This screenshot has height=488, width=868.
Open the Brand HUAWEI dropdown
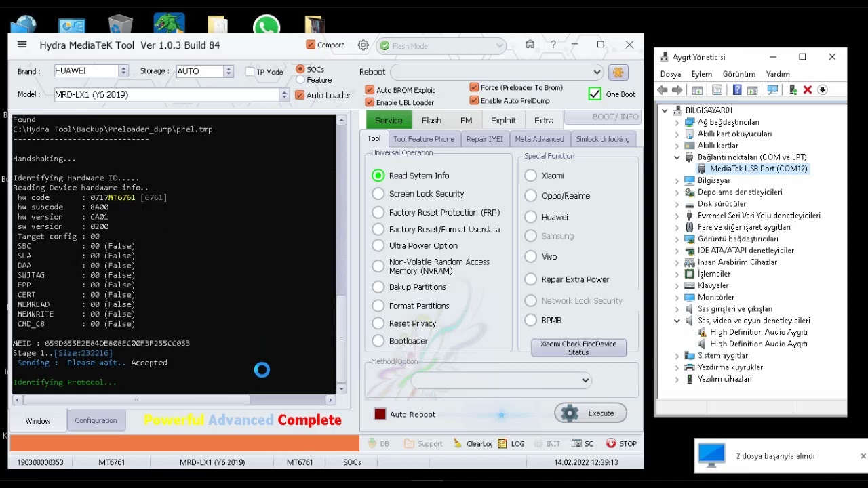pos(123,71)
